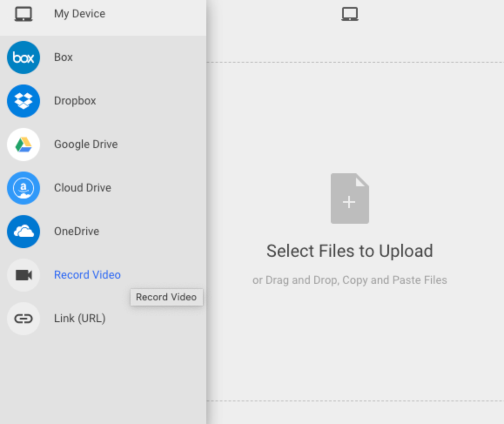Image resolution: width=504 pixels, height=424 pixels.
Task: Click the OneDrive cloud icon
Action: point(23,231)
